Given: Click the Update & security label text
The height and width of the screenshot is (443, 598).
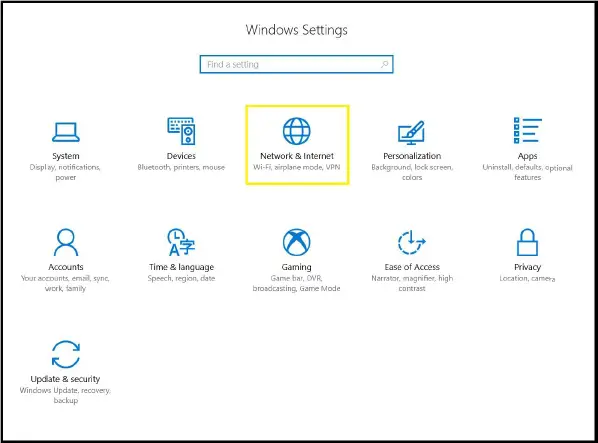Looking at the screenshot, I should 65,379.
